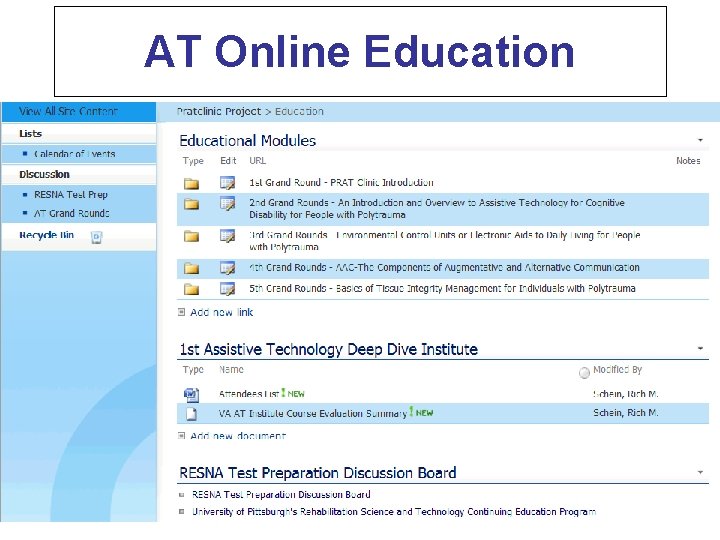720x540 pixels.
Task: Edit the 5th Grand Rounds link entry
Action: [x=227, y=289]
